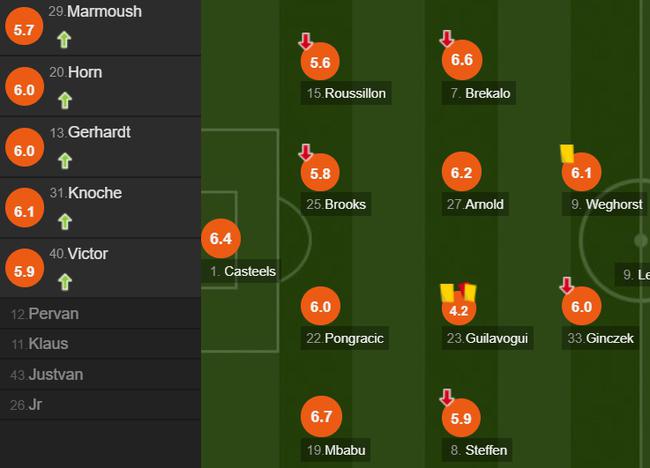Open Justvan's entry in the substitutes list
The image size is (650, 468).
tap(100, 375)
